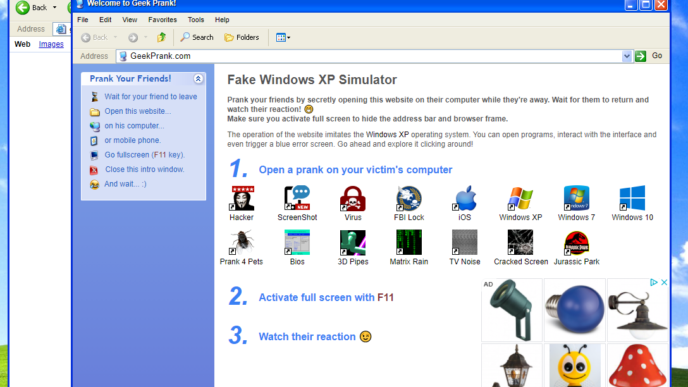Open Back dropdown arrow in background window
This screenshot has height=387, width=688.
tap(55, 7)
